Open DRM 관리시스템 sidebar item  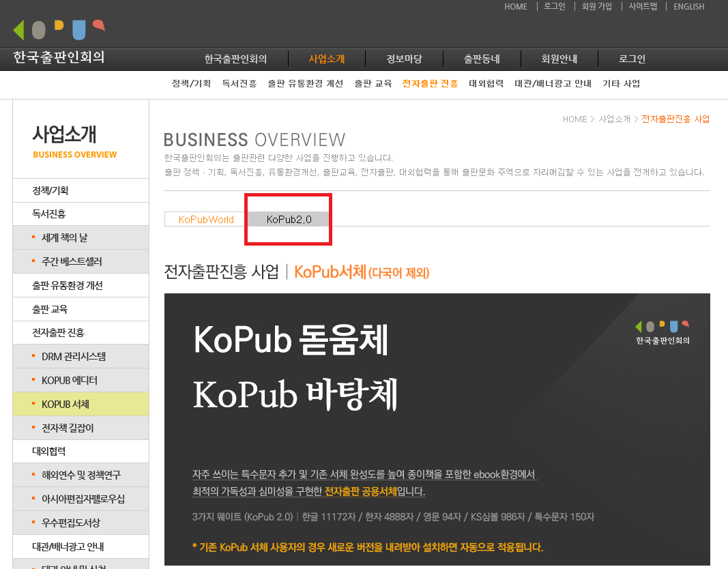(x=81, y=356)
